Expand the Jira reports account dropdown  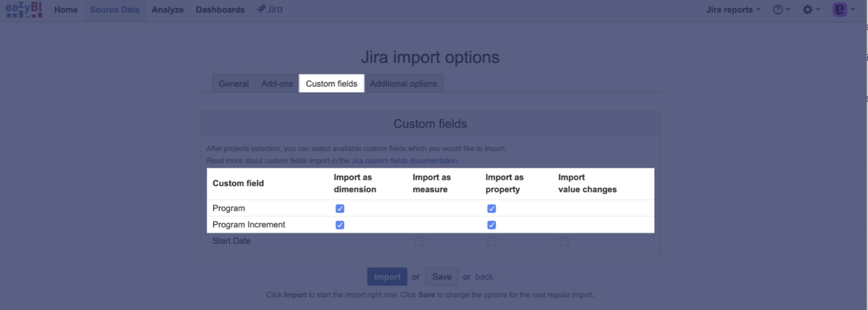click(733, 9)
